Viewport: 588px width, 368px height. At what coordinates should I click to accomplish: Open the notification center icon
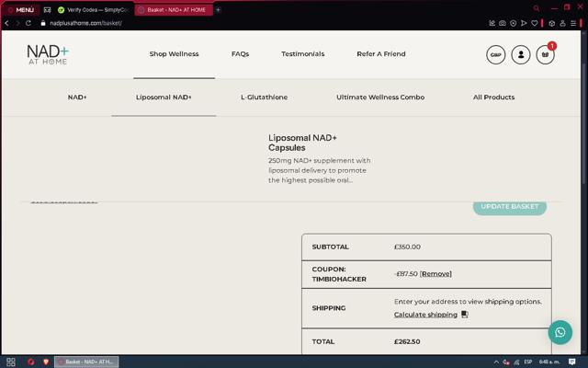(571, 362)
